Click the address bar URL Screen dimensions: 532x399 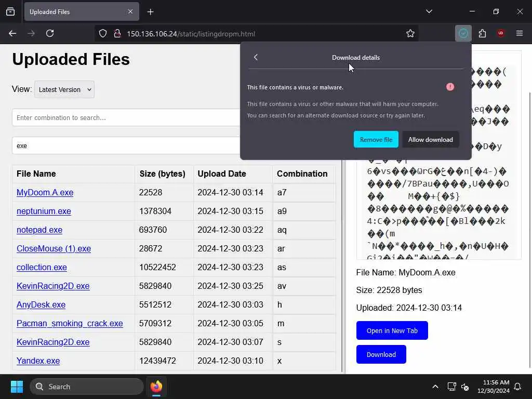191,34
